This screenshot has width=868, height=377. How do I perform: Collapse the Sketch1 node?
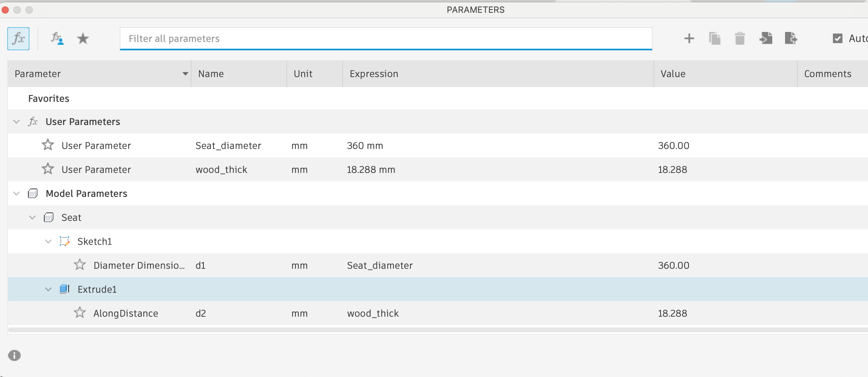tap(48, 241)
